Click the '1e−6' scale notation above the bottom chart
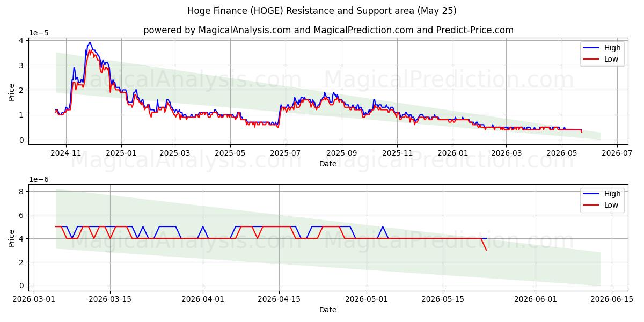 pos(38,179)
